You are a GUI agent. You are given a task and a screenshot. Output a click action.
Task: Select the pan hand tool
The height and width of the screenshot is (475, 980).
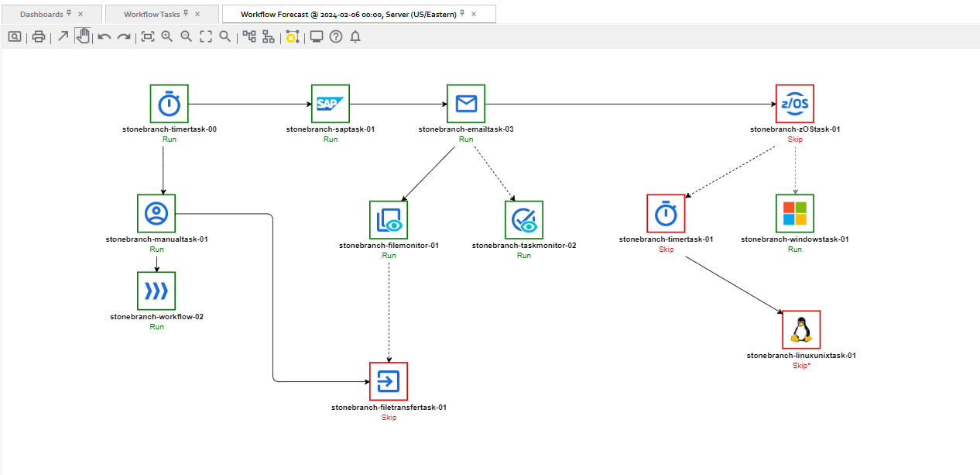click(83, 36)
